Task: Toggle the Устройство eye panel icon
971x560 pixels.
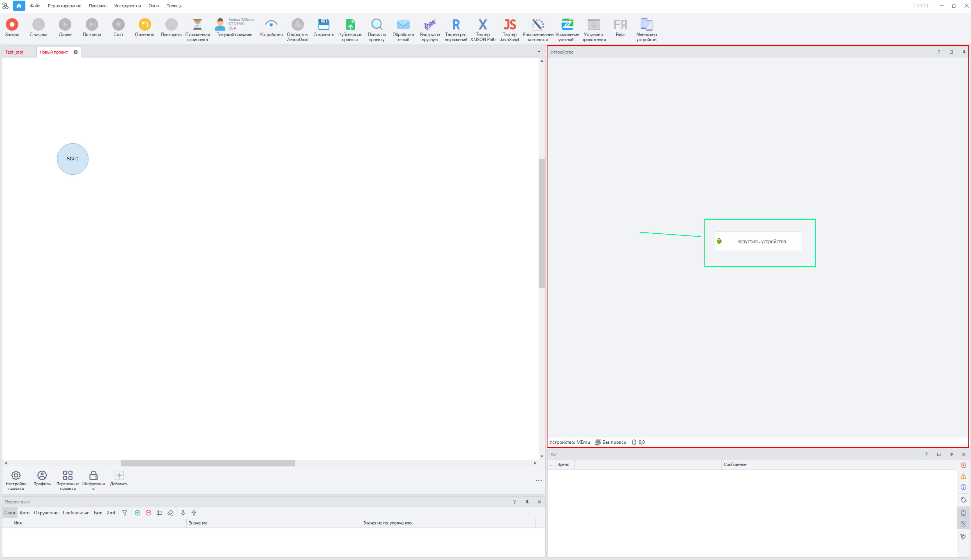Action: pos(271,25)
